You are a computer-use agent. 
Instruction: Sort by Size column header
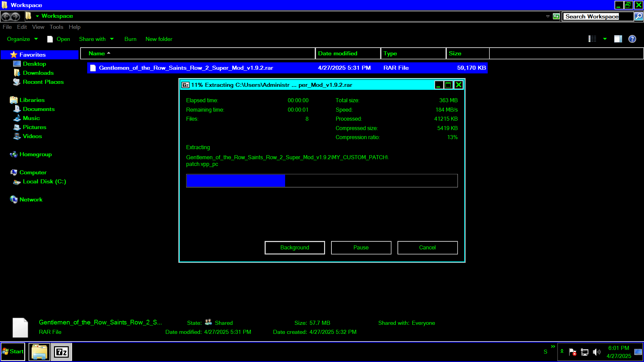[x=468, y=53]
